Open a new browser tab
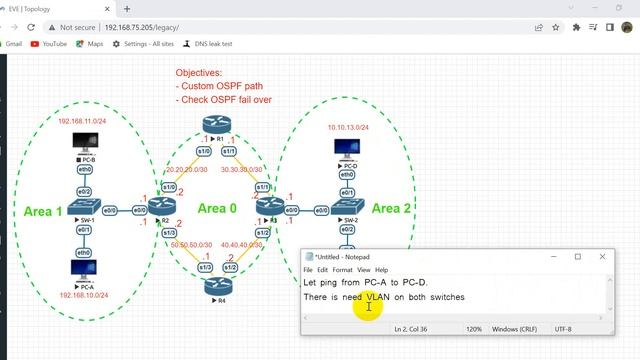Viewport: 640px width, 360px height. click(127, 9)
